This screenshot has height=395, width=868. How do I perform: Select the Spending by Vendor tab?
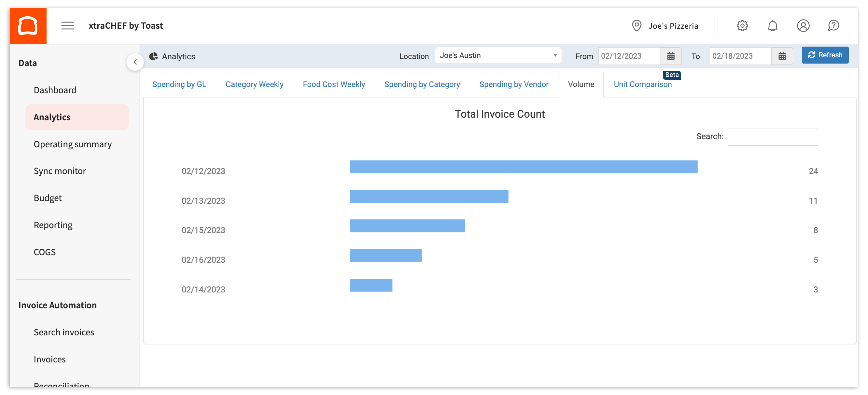[x=513, y=84]
